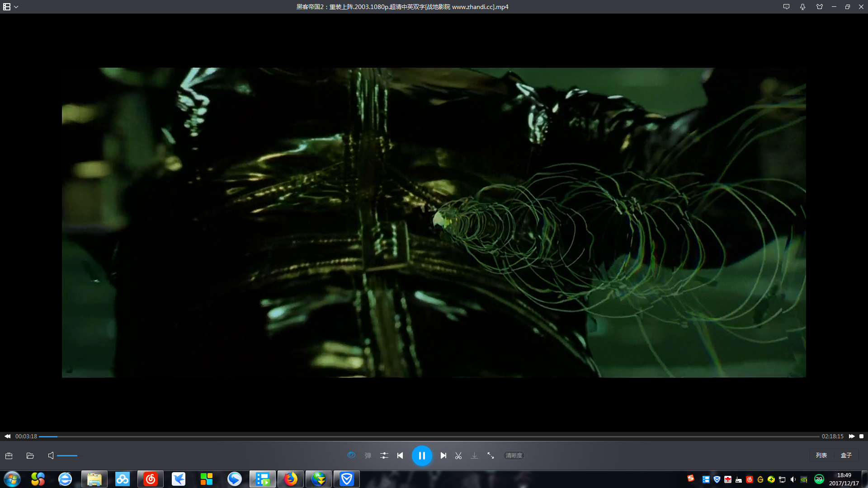Seek on the video progress bar

click(x=429, y=436)
